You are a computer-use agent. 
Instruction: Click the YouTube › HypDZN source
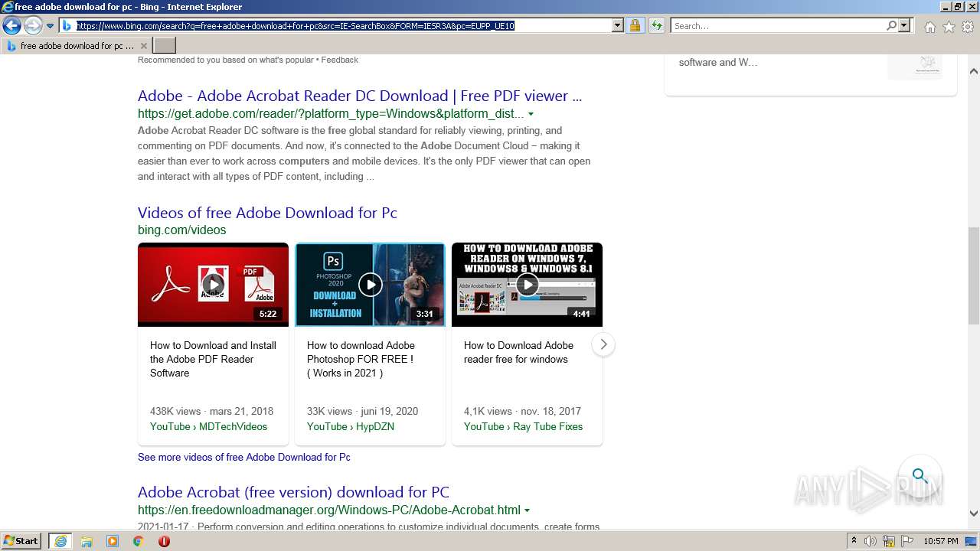click(351, 426)
